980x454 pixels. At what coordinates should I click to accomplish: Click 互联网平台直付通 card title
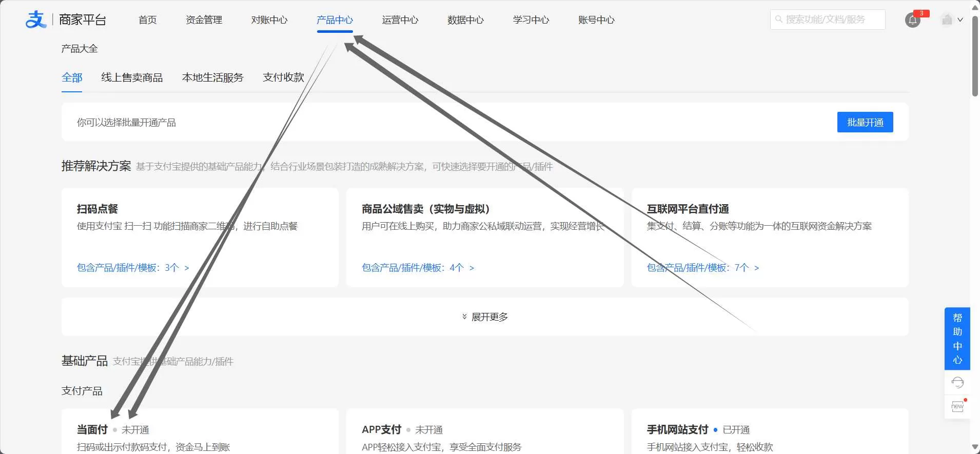pyautogui.click(x=688, y=209)
